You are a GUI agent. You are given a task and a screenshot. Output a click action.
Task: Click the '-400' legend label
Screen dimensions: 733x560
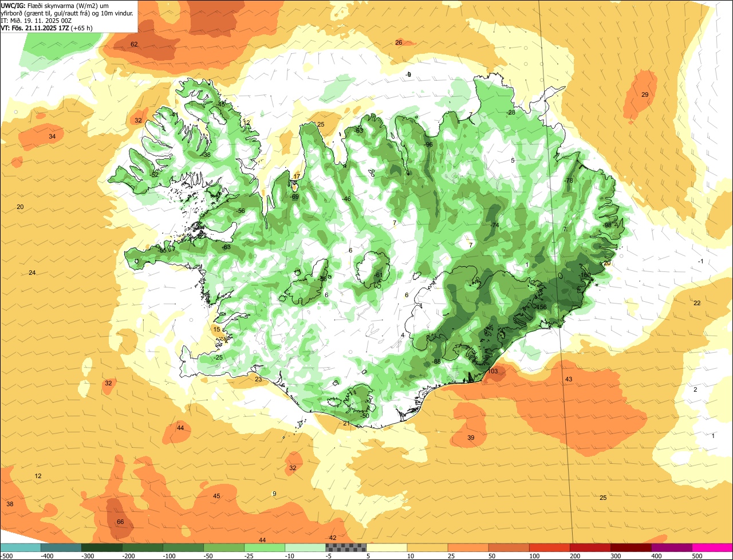47,556
